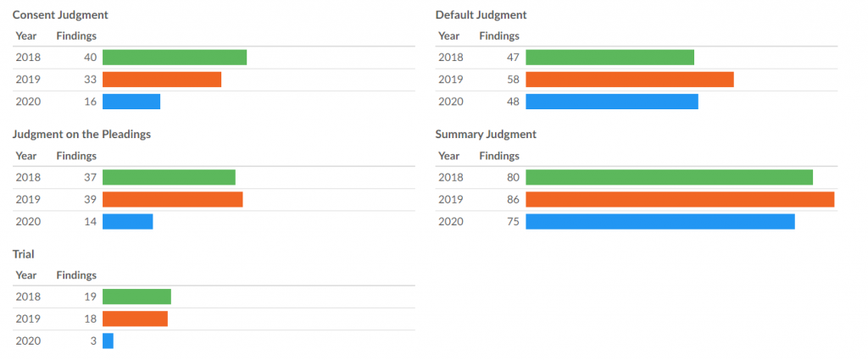Click the 2019 Consent Judgment orange bar
Image resolution: width=868 pixels, height=360 pixels.
[162, 80]
